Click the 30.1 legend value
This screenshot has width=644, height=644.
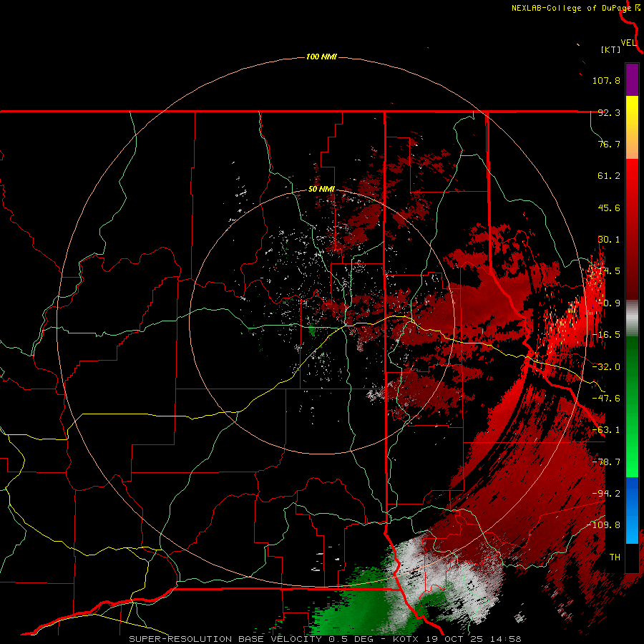(609, 240)
